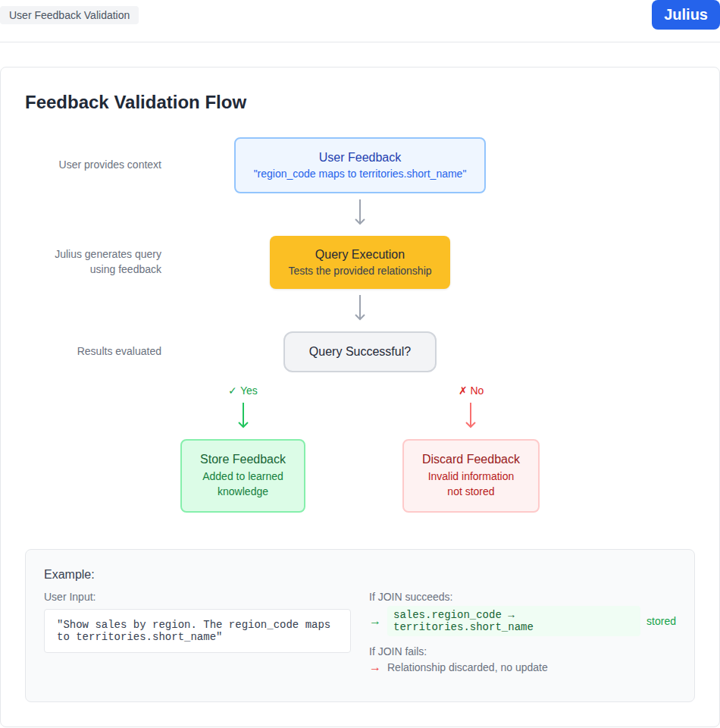
Task: Click the Query Execution node
Action: point(360,262)
